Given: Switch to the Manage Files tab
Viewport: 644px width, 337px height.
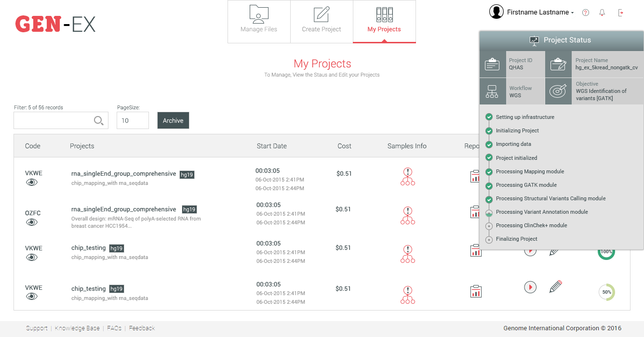Looking at the screenshot, I should (x=259, y=22).
